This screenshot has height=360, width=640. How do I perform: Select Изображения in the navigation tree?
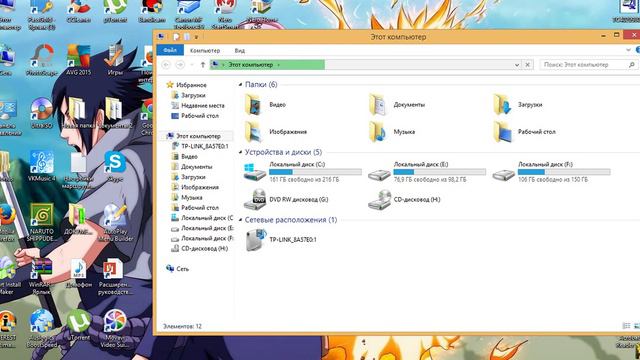(195, 187)
